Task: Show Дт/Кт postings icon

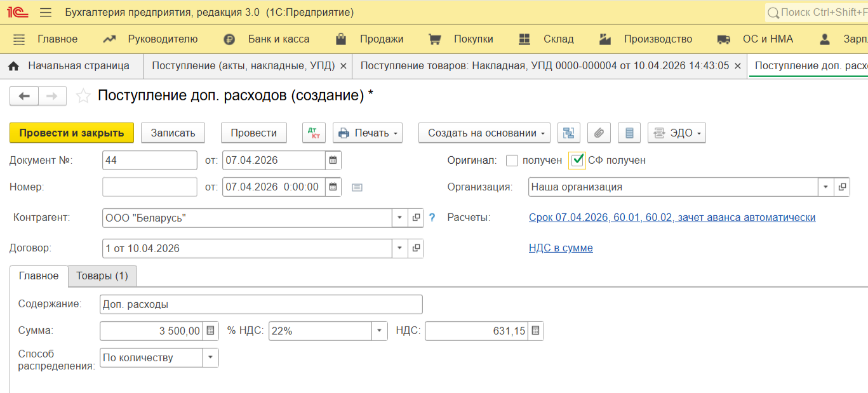Action: [x=314, y=133]
